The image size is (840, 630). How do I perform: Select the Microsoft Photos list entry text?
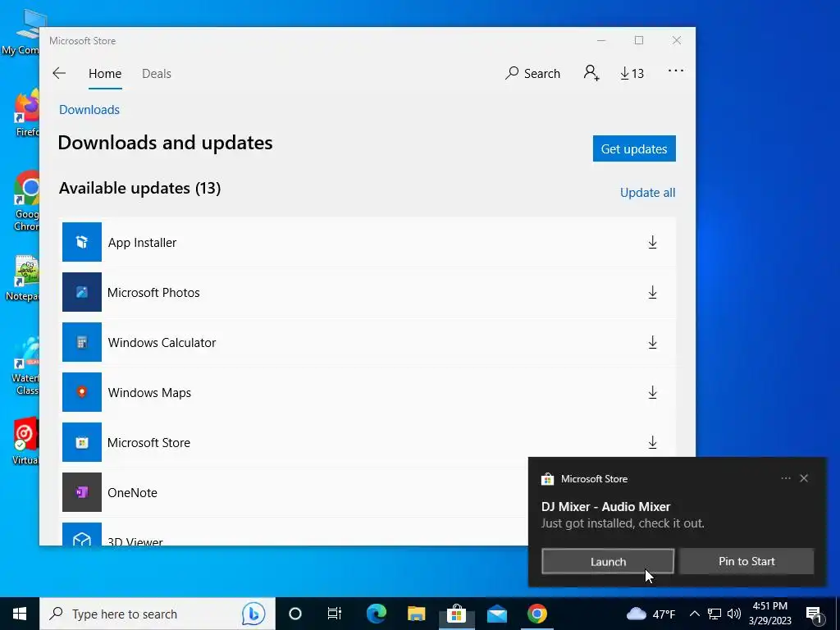pyautogui.click(x=153, y=293)
